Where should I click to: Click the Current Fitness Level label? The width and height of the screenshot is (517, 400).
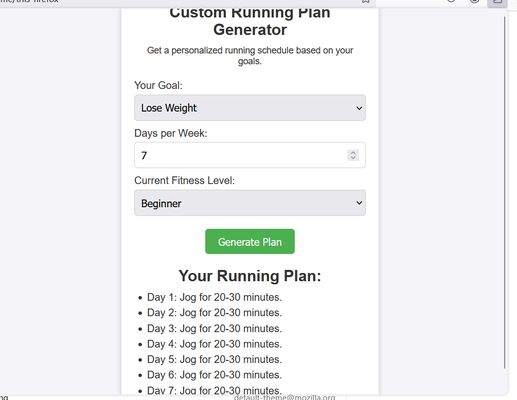point(184,180)
